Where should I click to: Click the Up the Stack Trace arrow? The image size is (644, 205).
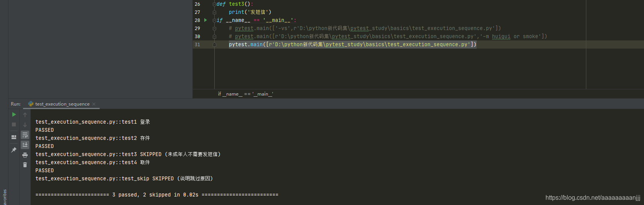coord(25,115)
